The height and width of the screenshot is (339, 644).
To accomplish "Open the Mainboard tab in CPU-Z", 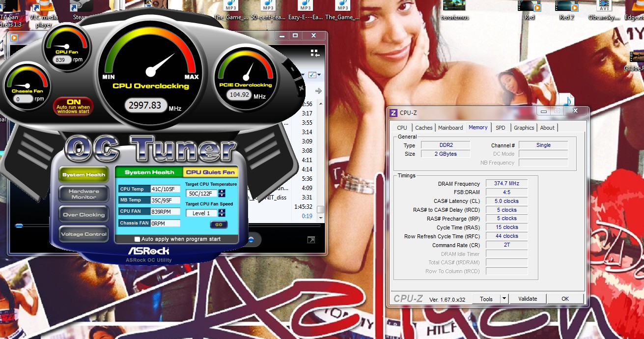I will point(450,128).
